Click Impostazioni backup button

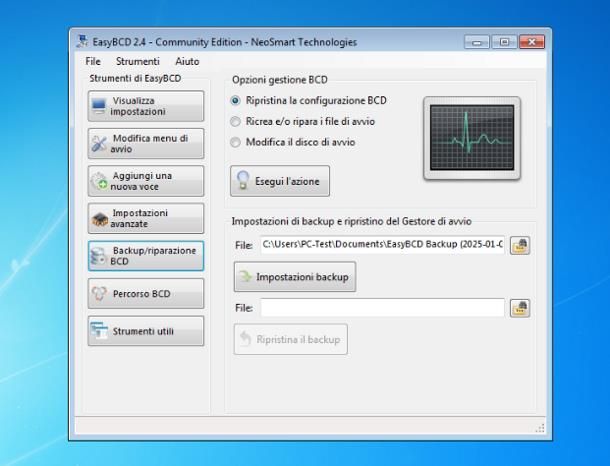pos(295,277)
